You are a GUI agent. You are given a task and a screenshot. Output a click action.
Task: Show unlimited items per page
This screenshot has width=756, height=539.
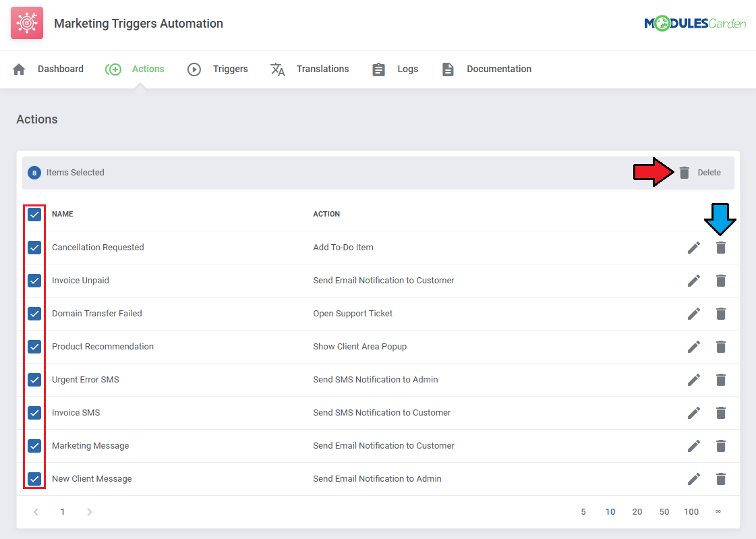718,511
